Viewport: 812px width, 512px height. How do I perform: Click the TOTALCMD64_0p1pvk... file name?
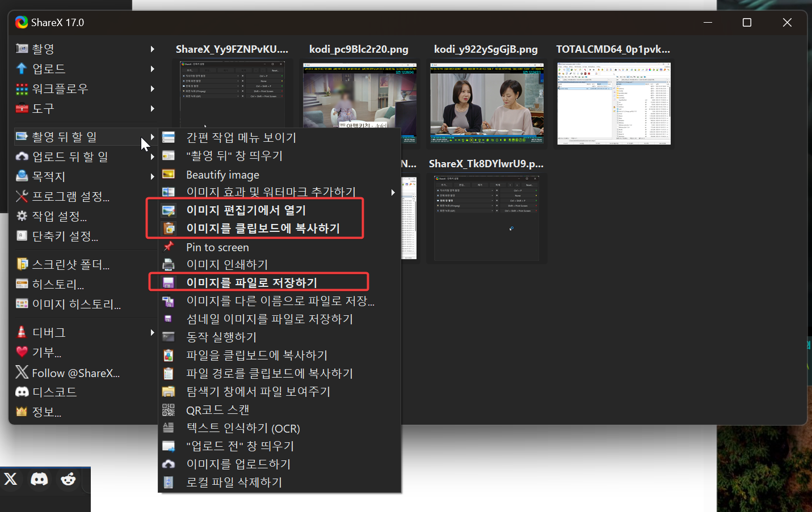pyautogui.click(x=613, y=49)
